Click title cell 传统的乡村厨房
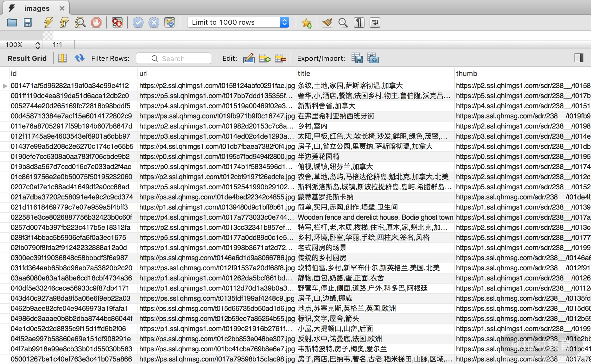Screen dimensions: 591x364 tap(375, 258)
